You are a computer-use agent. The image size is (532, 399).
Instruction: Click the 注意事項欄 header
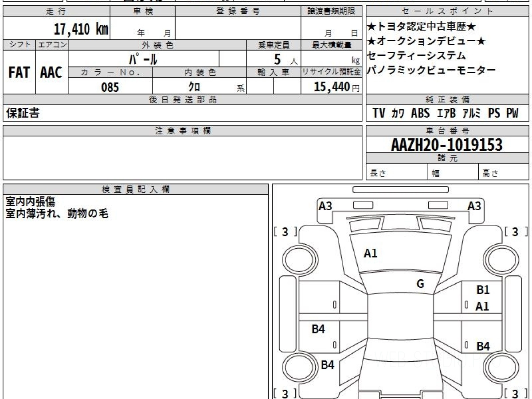click(x=182, y=131)
